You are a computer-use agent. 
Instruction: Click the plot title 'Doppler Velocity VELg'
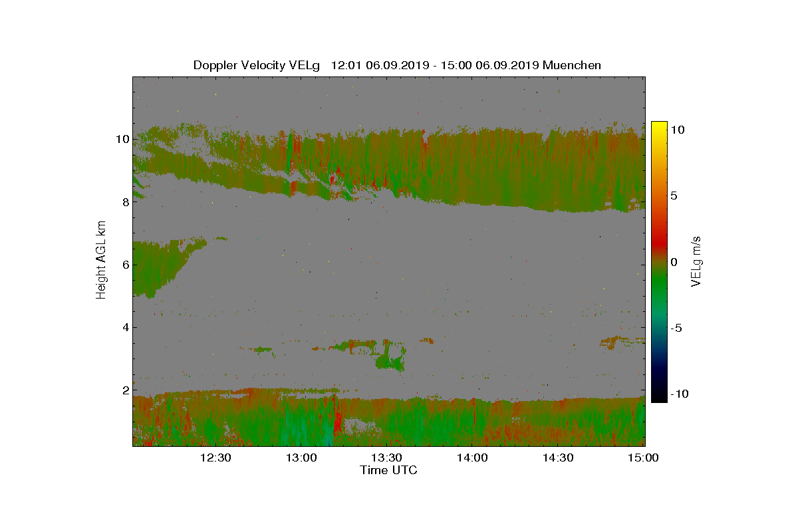[x=257, y=65]
